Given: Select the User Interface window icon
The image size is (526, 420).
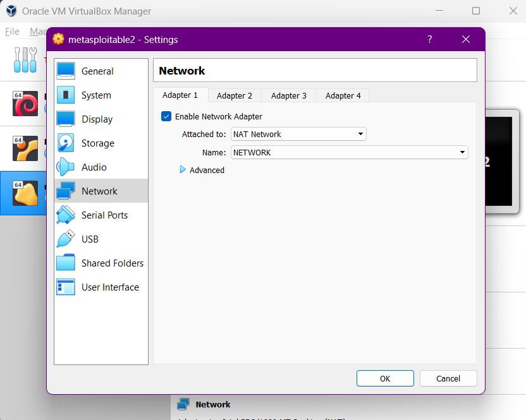Looking at the screenshot, I should click(65, 287).
